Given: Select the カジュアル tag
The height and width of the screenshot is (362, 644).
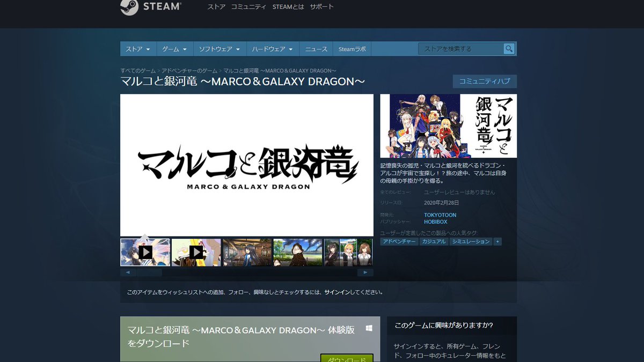Looking at the screenshot, I should [434, 241].
